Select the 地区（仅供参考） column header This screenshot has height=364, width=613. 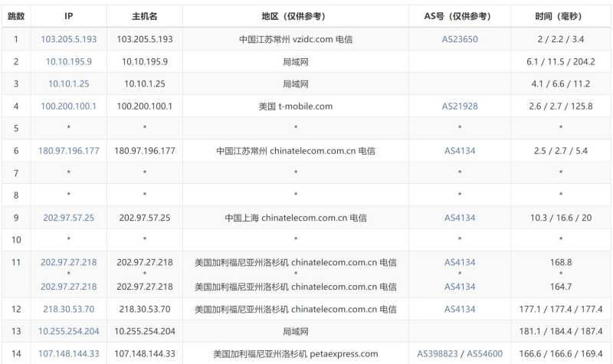pyautogui.click(x=295, y=16)
